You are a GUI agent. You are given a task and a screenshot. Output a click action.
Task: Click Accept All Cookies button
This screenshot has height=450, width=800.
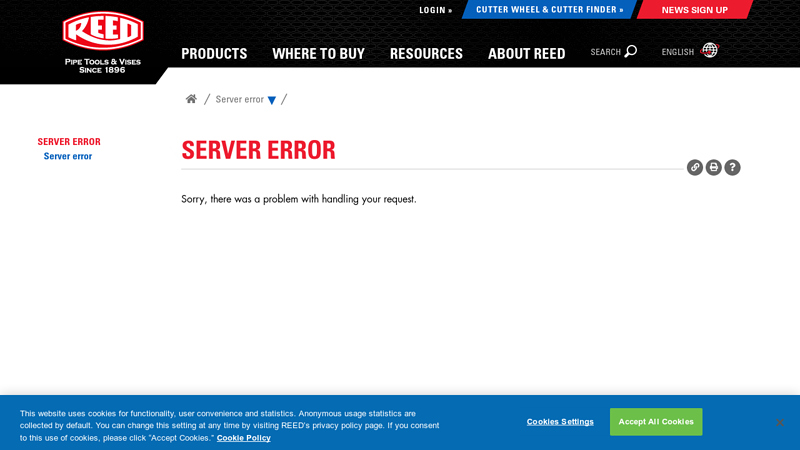coord(656,422)
